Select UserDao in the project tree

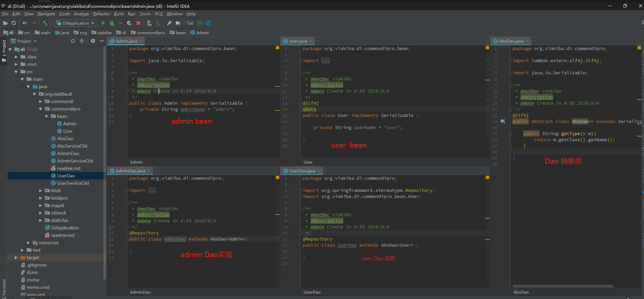[x=66, y=176]
